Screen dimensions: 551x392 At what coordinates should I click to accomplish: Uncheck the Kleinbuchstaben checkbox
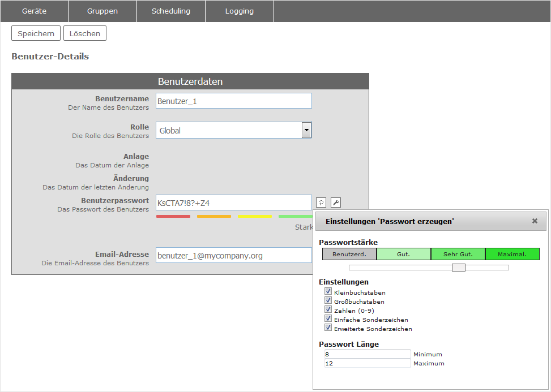click(328, 292)
